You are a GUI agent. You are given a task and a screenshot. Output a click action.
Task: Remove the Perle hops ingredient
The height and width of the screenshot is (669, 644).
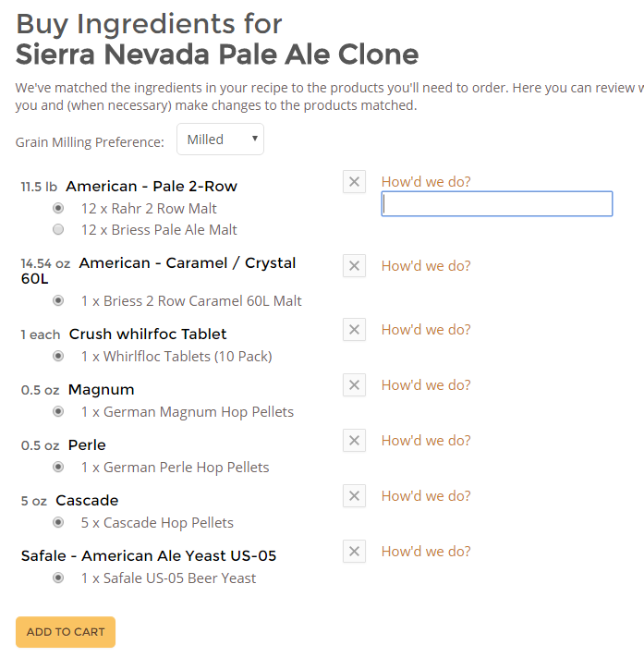[354, 441]
